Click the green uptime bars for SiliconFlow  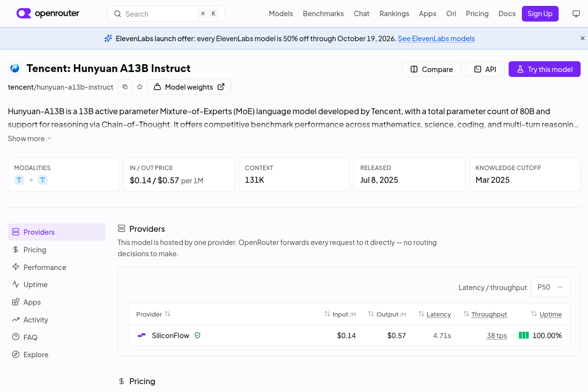(x=524, y=336)
